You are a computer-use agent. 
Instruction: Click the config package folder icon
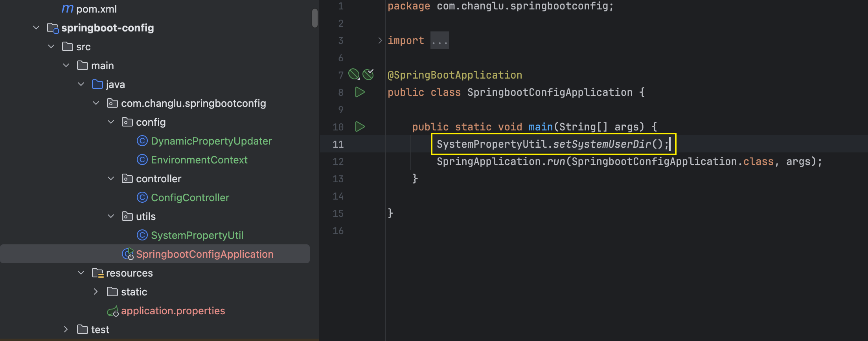pyautogui.click(x=127, y=122)
